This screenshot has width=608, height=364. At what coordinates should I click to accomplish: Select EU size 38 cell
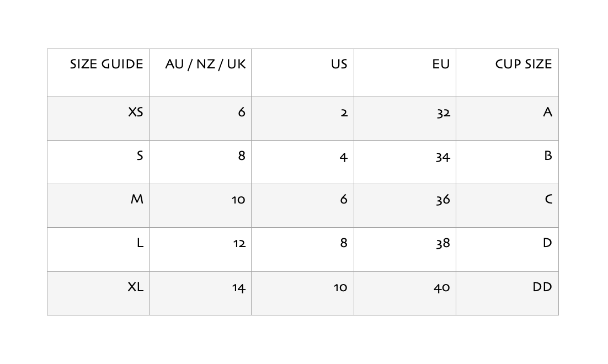click(442, 243)
